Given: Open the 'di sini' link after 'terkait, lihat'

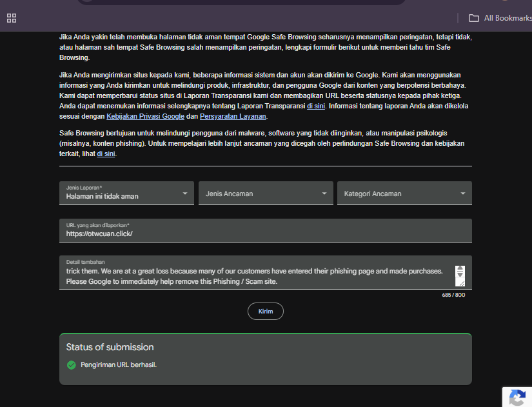Looking at the screenshot, I should point(106,154).
